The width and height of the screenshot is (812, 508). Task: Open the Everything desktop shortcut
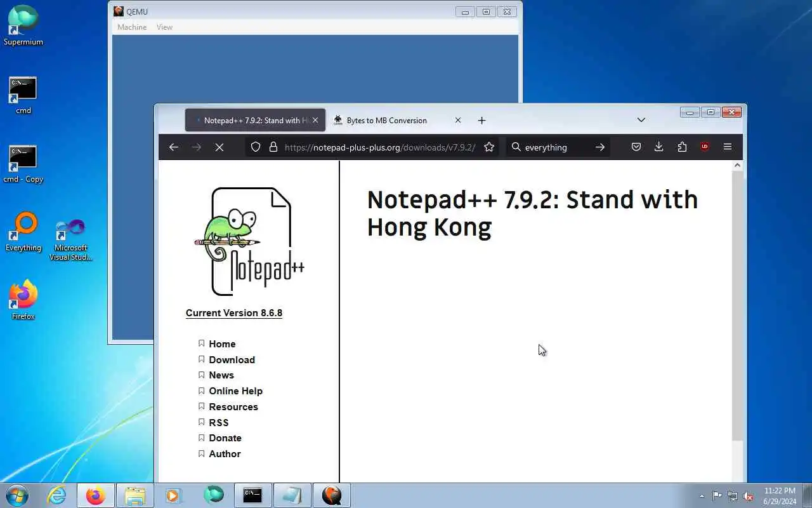click(x=23, y=232)
